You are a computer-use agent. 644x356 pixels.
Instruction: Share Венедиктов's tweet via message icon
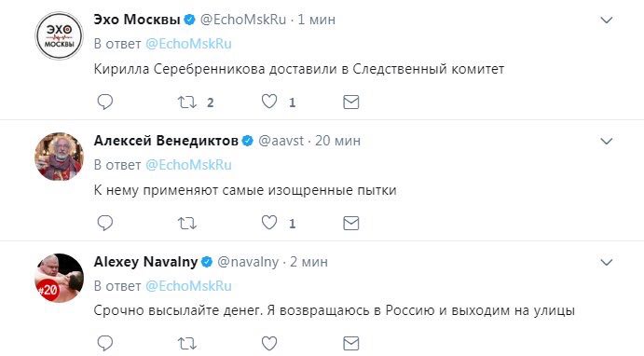tap(350, 223)
